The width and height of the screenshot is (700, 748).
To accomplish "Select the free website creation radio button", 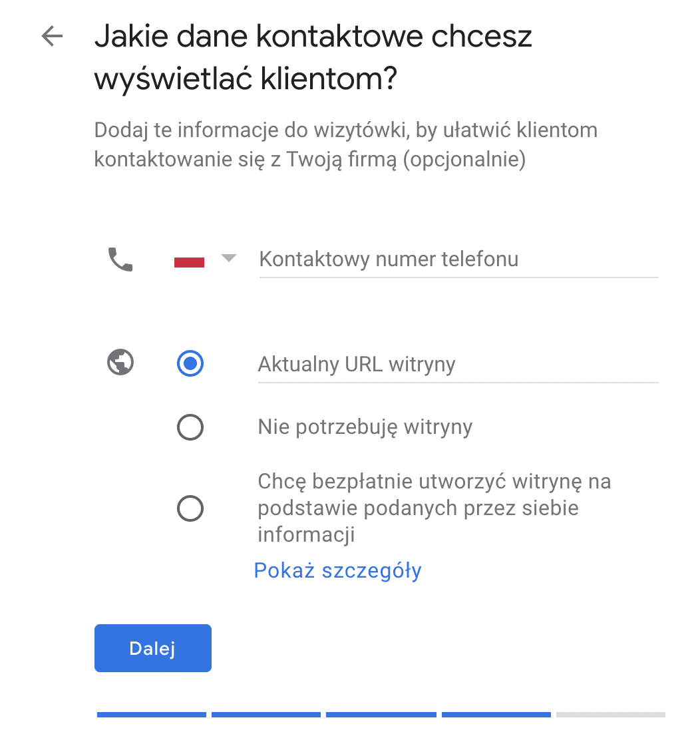I will (190, 509).
